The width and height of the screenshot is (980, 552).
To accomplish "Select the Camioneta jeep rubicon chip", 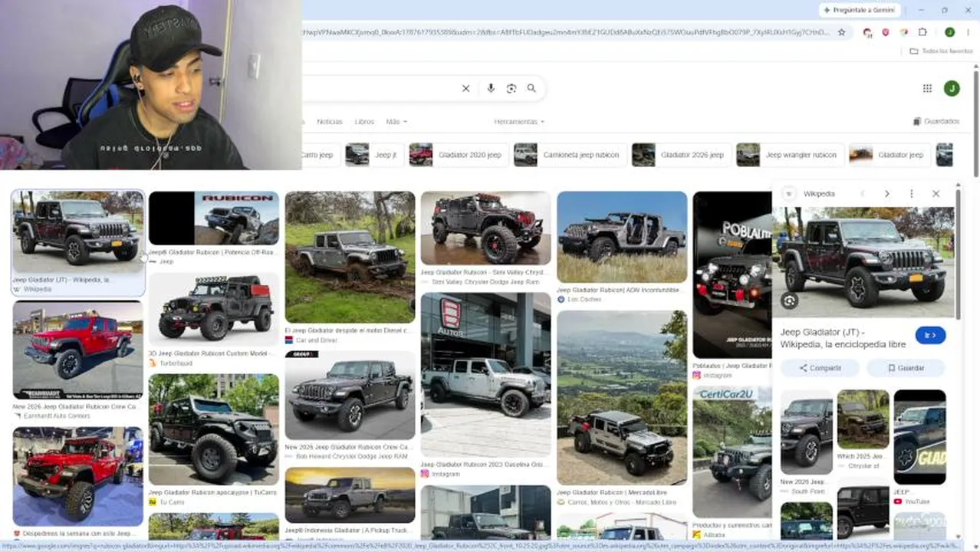I will [x=569, y=155].
